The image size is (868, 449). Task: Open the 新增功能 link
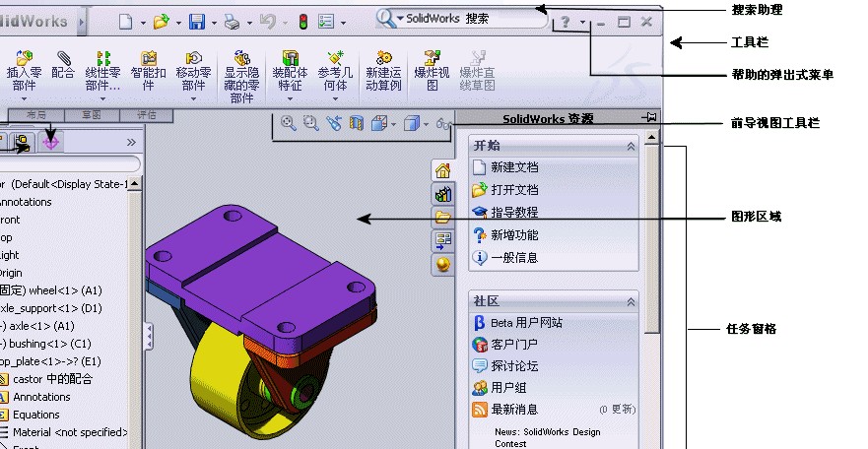514,235
